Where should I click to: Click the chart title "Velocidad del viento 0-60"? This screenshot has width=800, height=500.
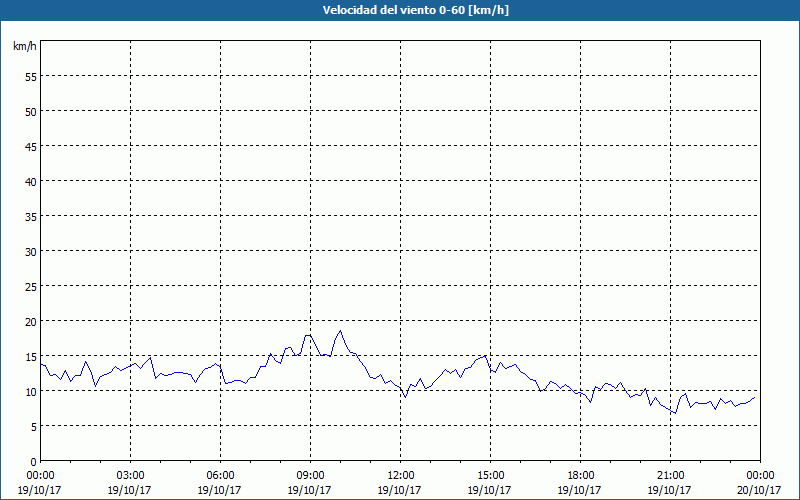click(x=399, y=10)
